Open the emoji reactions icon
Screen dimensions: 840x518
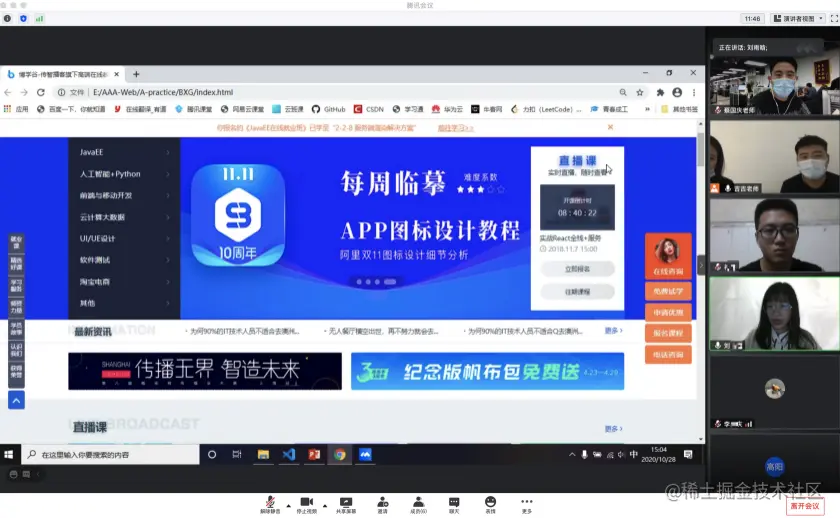pos(490,501)
